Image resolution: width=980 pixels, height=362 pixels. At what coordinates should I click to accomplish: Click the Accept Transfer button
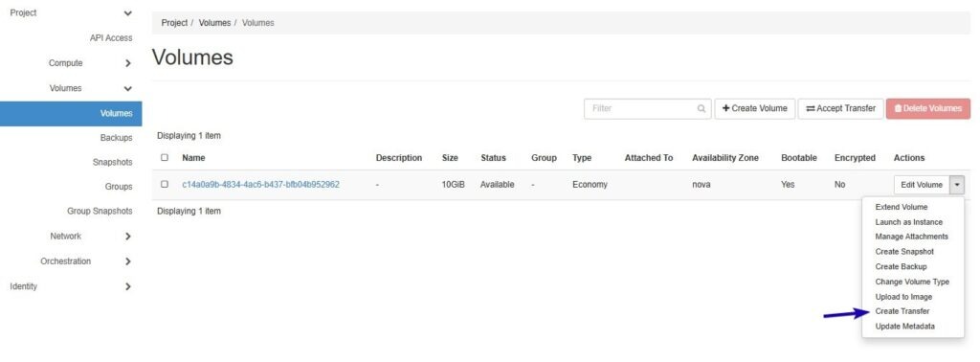point(840,109)
